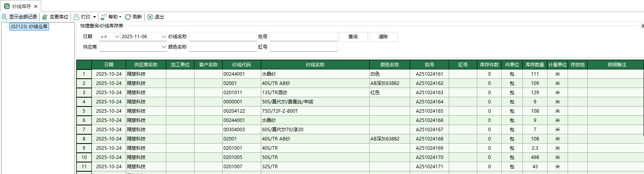
Task: Close the 纱线库存 tab
Action: [35, 7]
